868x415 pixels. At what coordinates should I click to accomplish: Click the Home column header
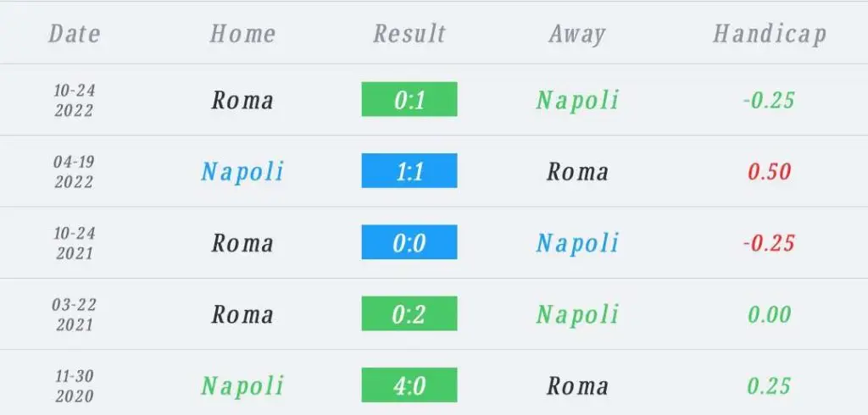coord(242,34)
